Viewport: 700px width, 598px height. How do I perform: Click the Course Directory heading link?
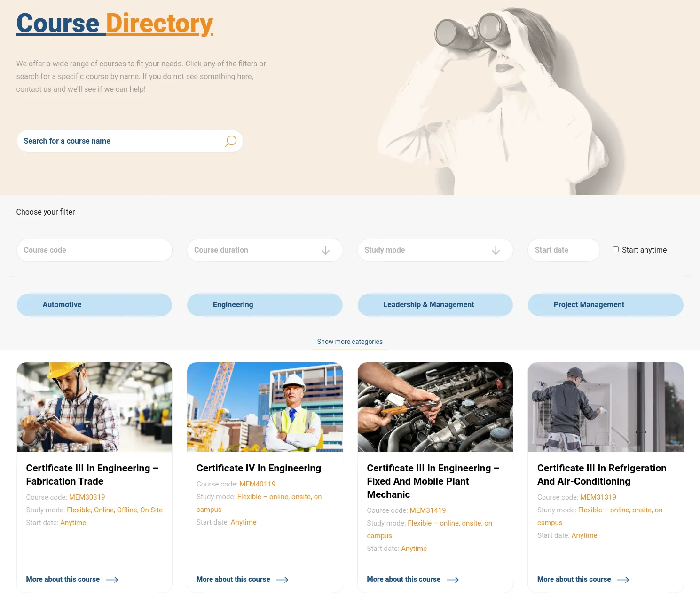click(x=115, y=24)
